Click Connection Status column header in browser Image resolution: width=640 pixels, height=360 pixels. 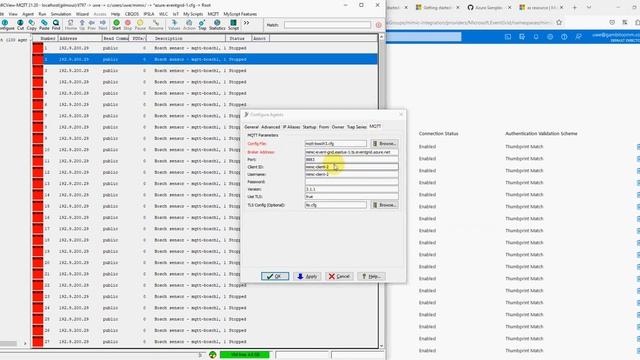pos(438,133)
